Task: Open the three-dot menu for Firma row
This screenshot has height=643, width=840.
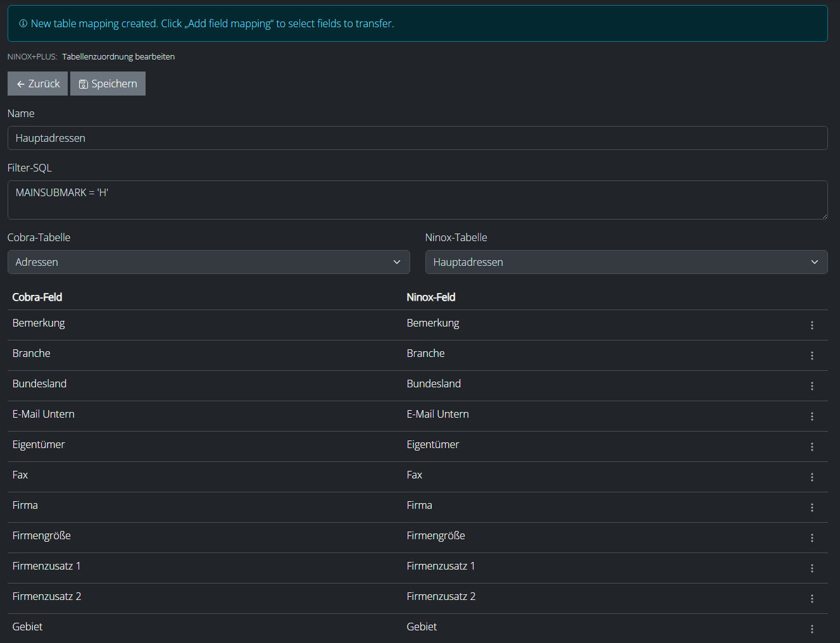Action: [812, 508]
